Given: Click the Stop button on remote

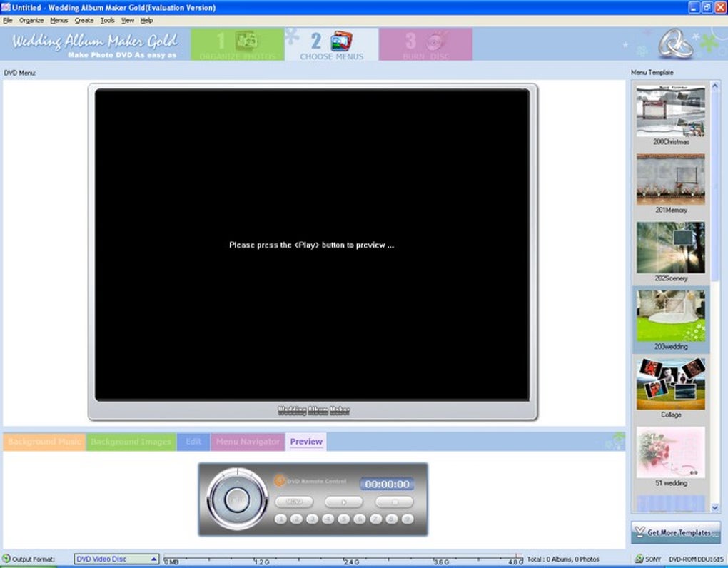Looking at the screenshot, I should [x=394, y=502].
